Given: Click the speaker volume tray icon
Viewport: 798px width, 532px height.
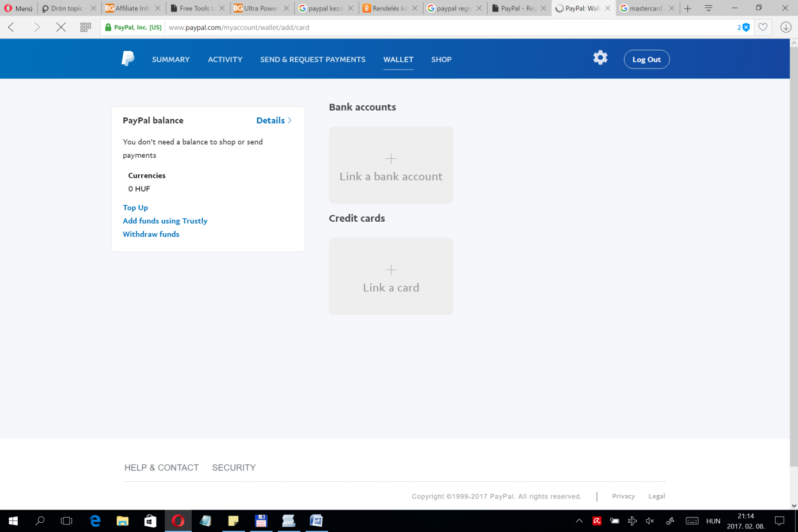Looking at the screenshot, I should (650, 520).
